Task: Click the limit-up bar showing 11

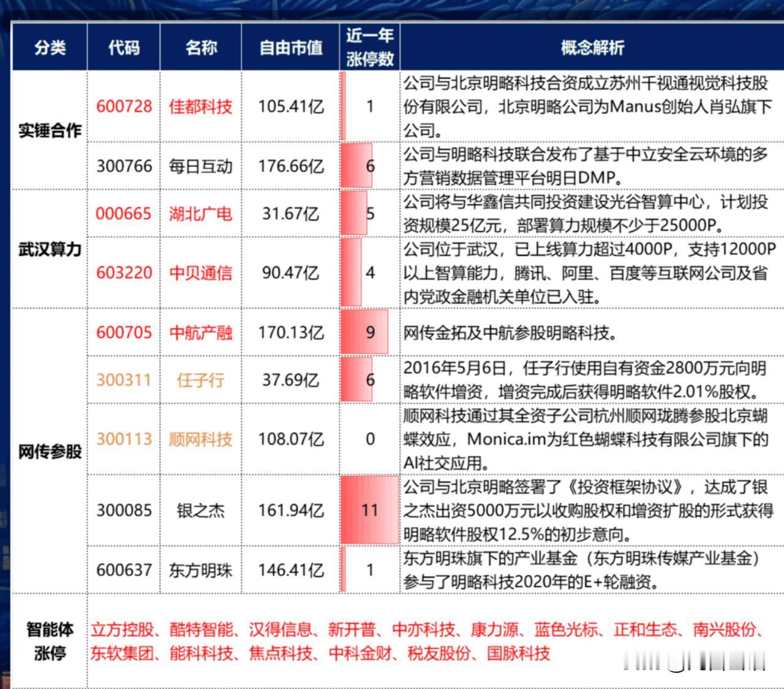Action: pyautogui.click(x=369, y=510)
